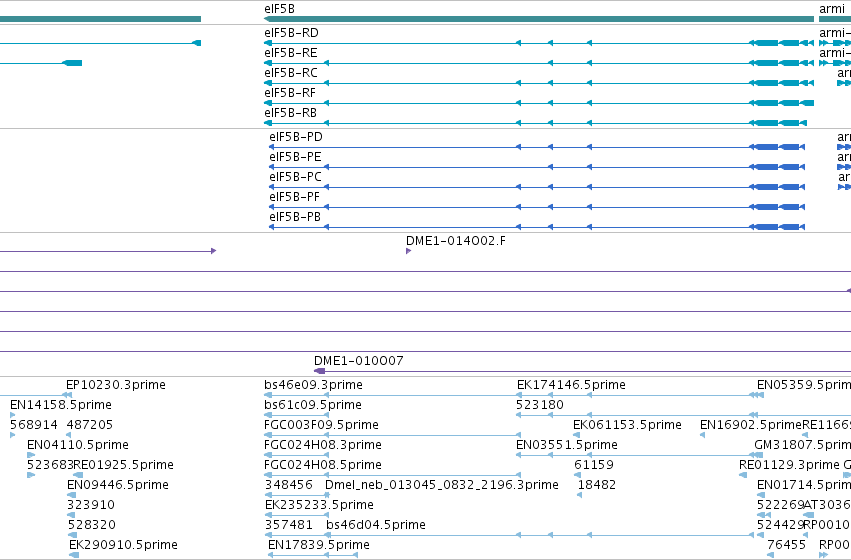
Task: Select EST EK061153.5prime
Action: 627,425
